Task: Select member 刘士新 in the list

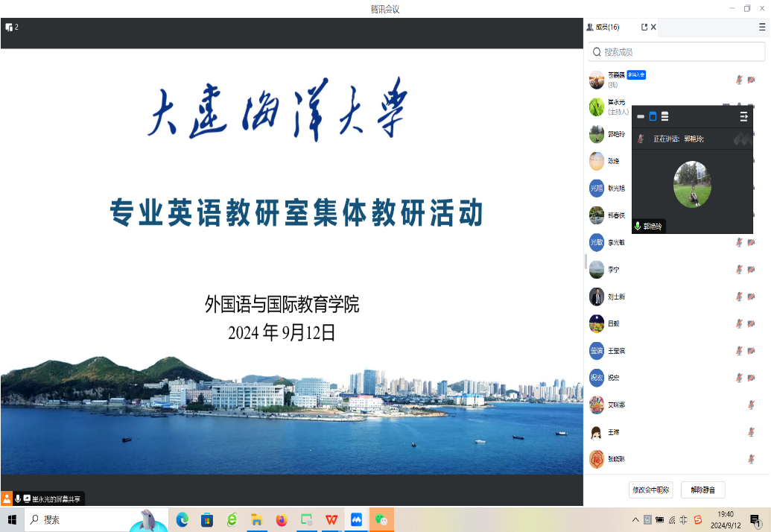Action: 615,297
